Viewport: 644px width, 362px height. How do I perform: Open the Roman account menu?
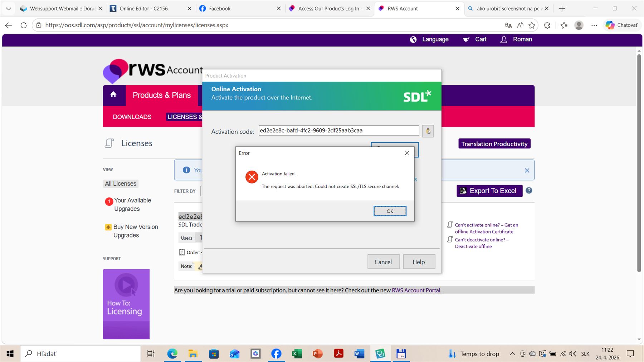(x=516, y=39)
